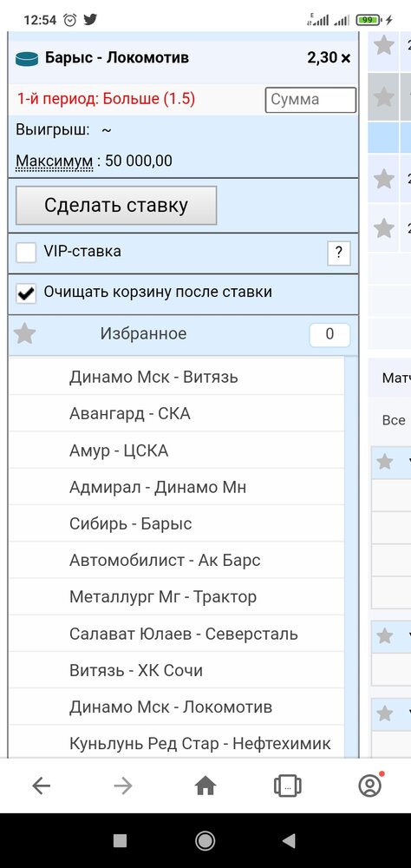Open the browser tabs switcher icon
Screen dimensions: 411x868
pos(288,785)
